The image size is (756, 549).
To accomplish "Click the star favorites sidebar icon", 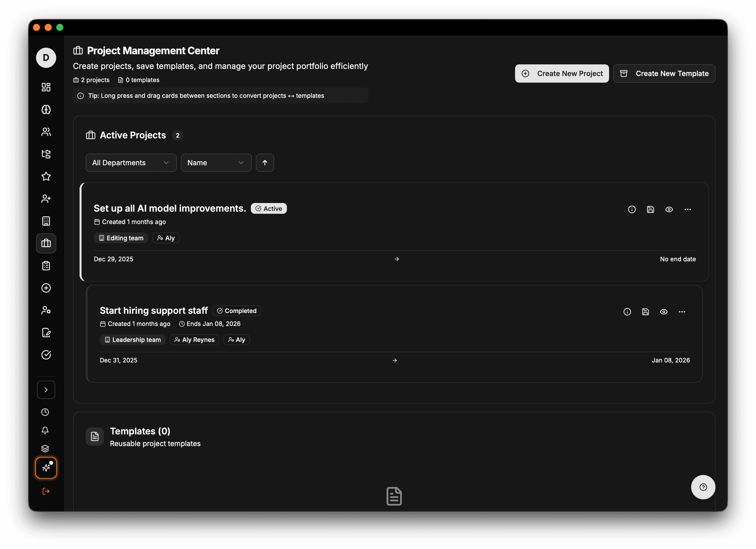I will pos(46,176).
